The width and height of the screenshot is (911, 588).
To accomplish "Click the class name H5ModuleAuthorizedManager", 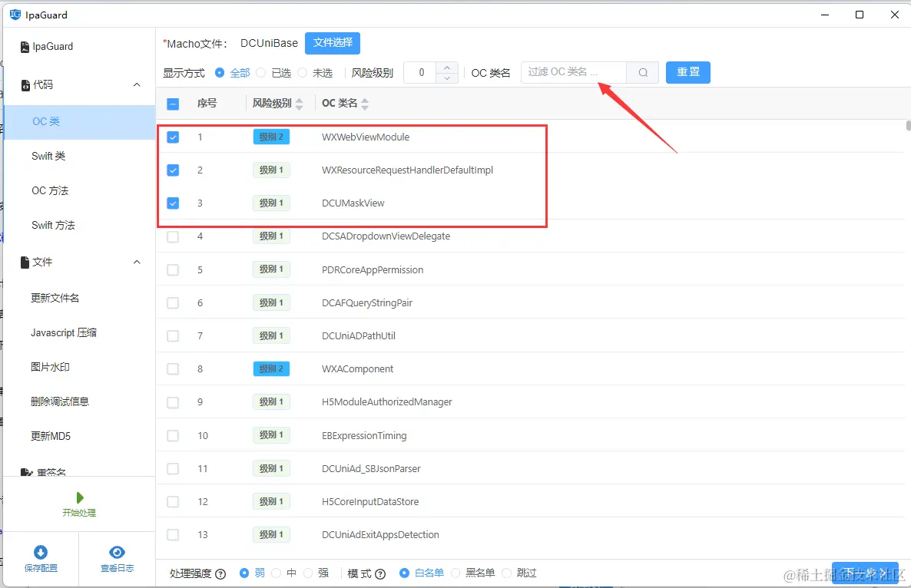I will click(x=386, y=402).
